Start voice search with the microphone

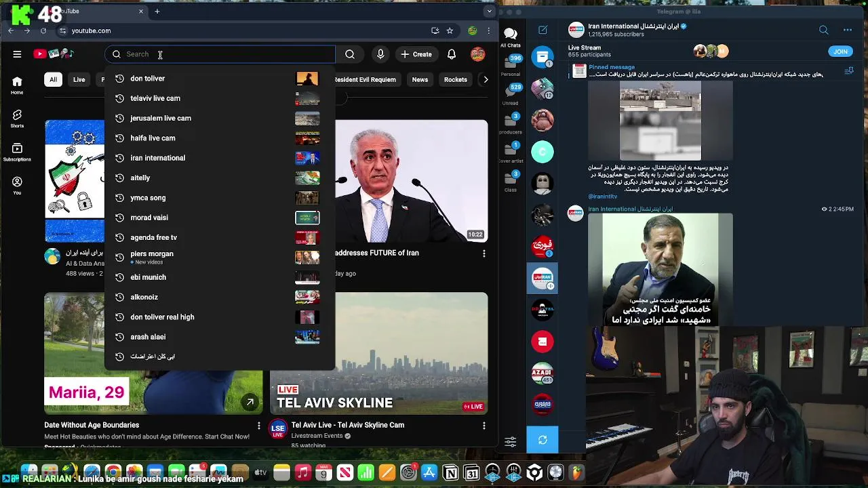(380, 54)
